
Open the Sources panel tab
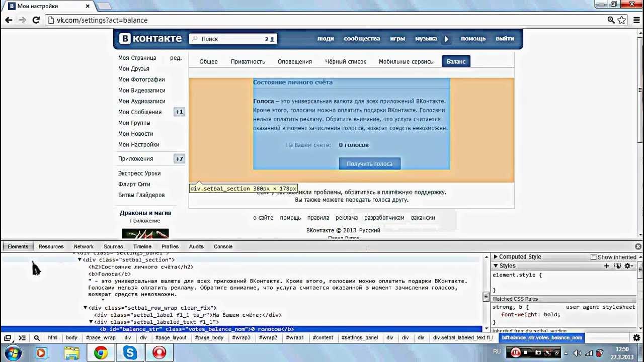(113, 246)
